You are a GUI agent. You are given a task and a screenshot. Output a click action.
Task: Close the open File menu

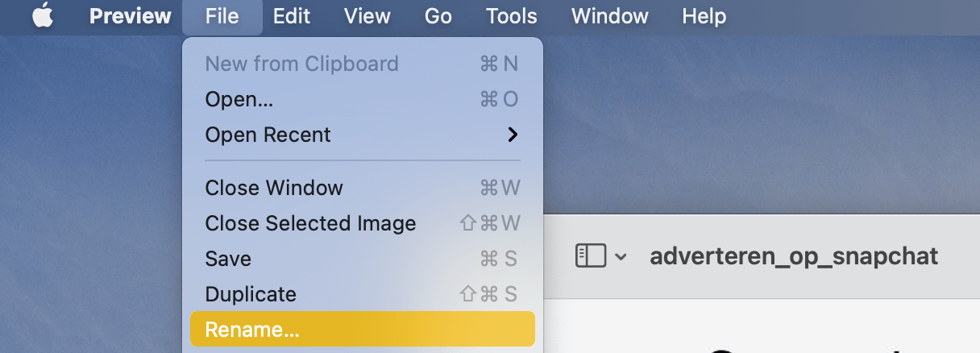coord(222,16)
